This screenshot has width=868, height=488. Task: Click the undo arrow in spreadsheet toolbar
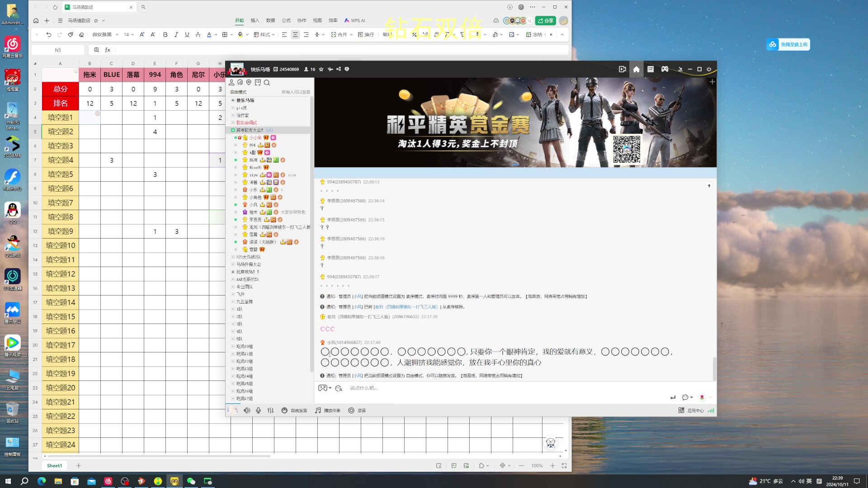49,35
